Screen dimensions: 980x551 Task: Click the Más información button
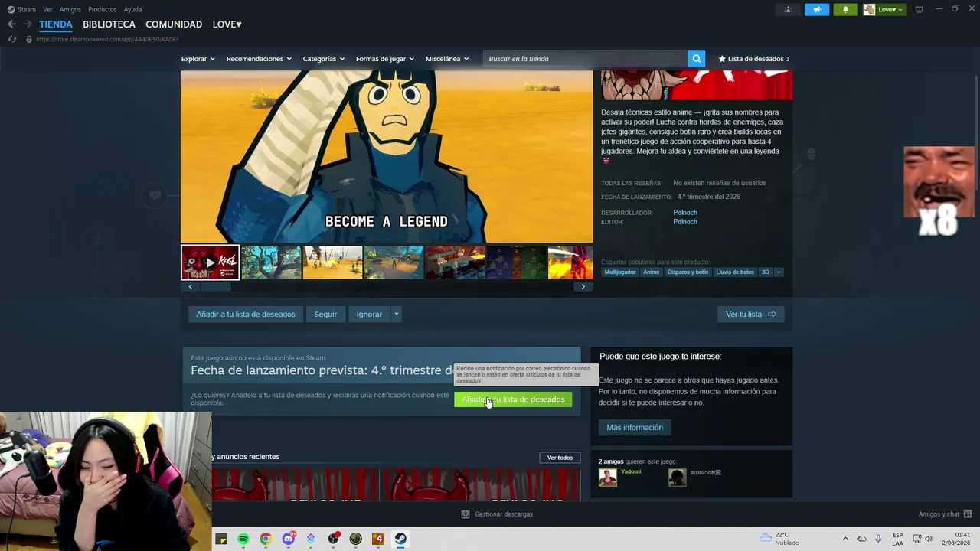point(635,428)
